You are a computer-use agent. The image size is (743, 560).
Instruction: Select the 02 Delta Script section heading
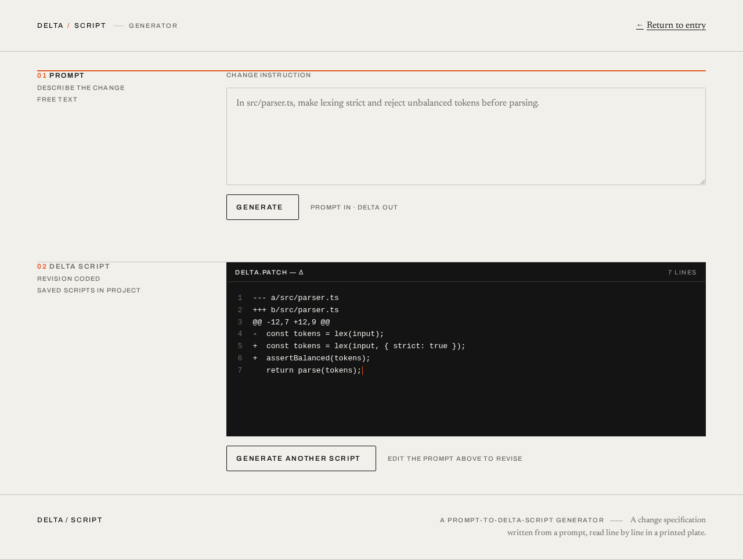point(74,266)
